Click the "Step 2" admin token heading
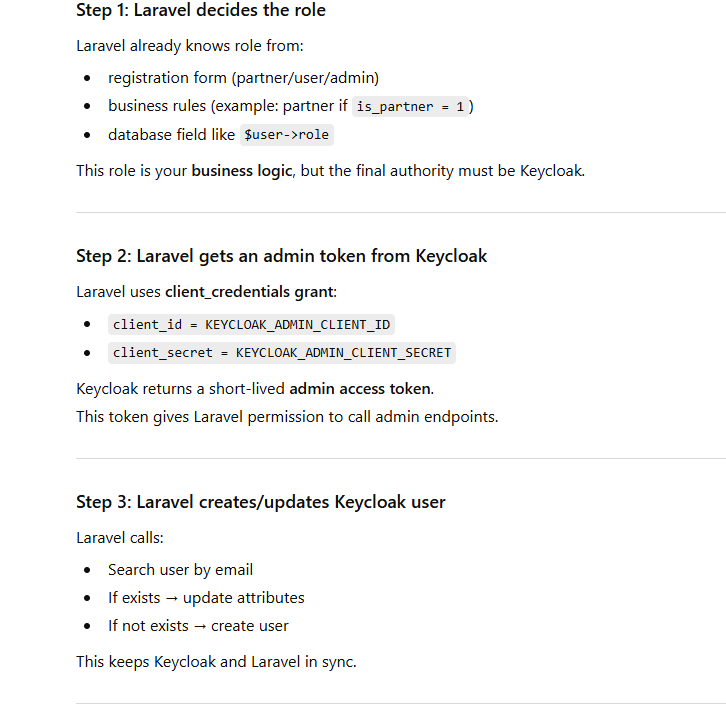 (281, 256)
